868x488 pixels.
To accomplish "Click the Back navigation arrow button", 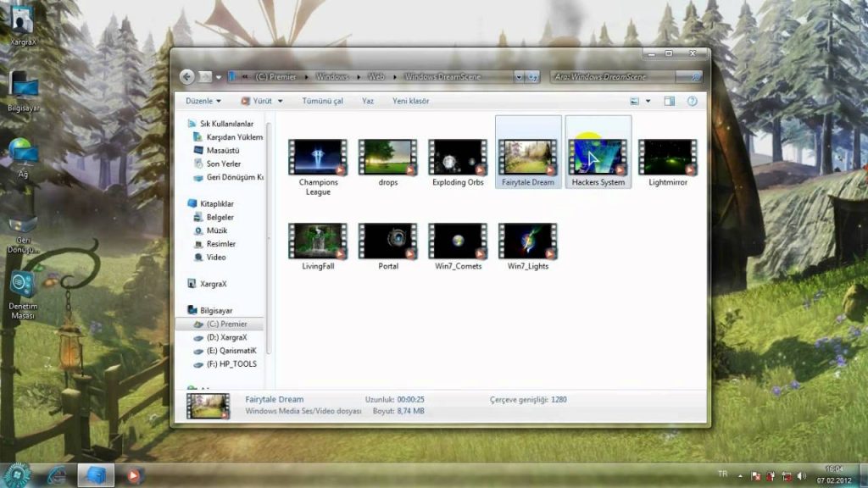I will 187,76.
